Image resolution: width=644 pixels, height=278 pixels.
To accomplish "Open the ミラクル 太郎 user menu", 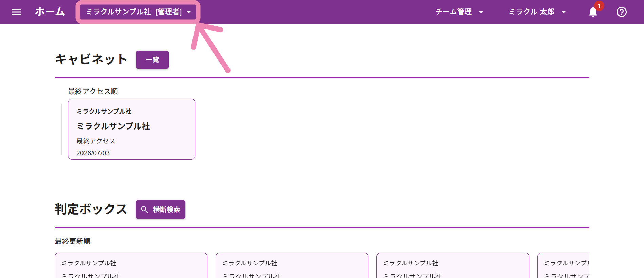I will pyautogui.click(x=537, y=12).
